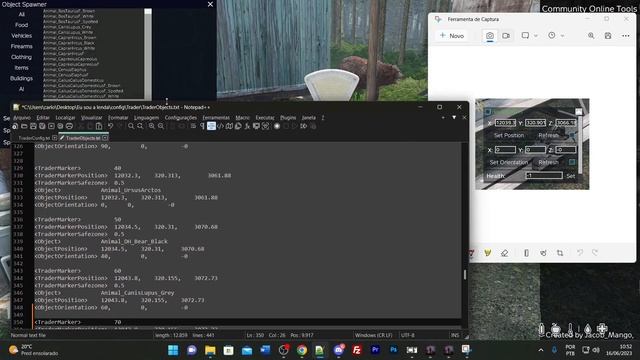Open the Function List toolbar icon
The image size is (640, 360).
pos(247,126)
